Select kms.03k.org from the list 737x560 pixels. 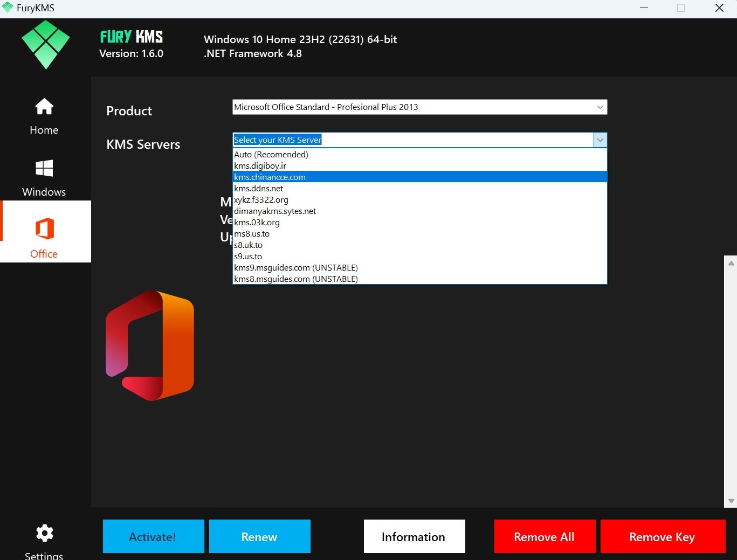click(x=420, y=222)
